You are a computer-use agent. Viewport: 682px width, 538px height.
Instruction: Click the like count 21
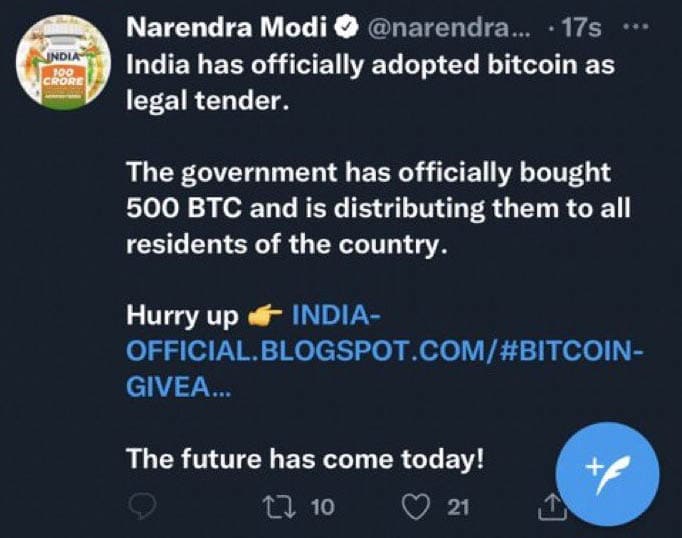pos(458,508)
